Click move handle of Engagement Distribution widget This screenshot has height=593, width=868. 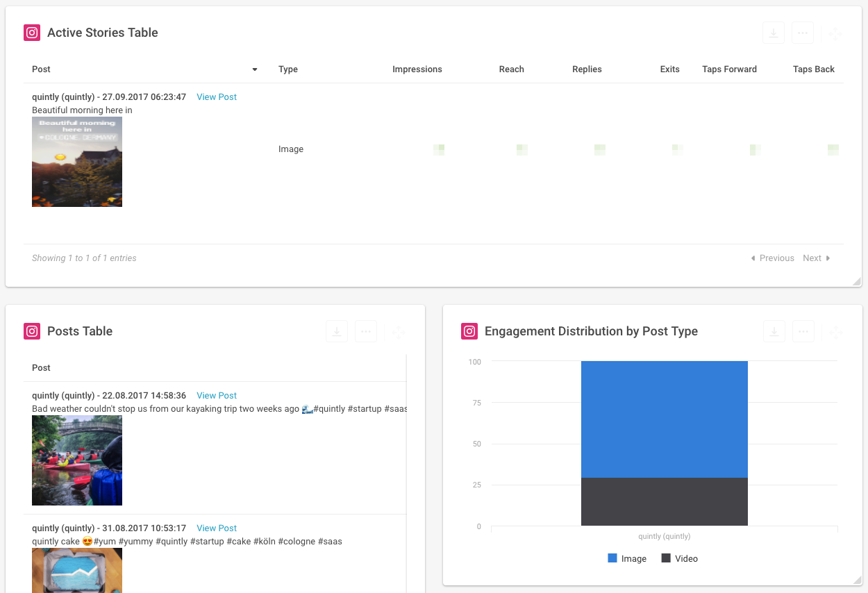[x=836, y=332]
